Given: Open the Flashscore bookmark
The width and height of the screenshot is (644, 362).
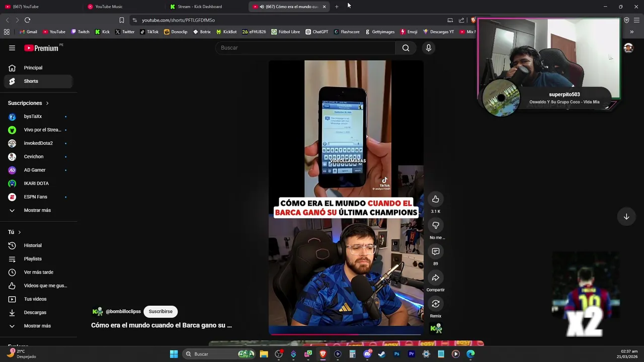Looking at the screenshot, I should [347, 32].
